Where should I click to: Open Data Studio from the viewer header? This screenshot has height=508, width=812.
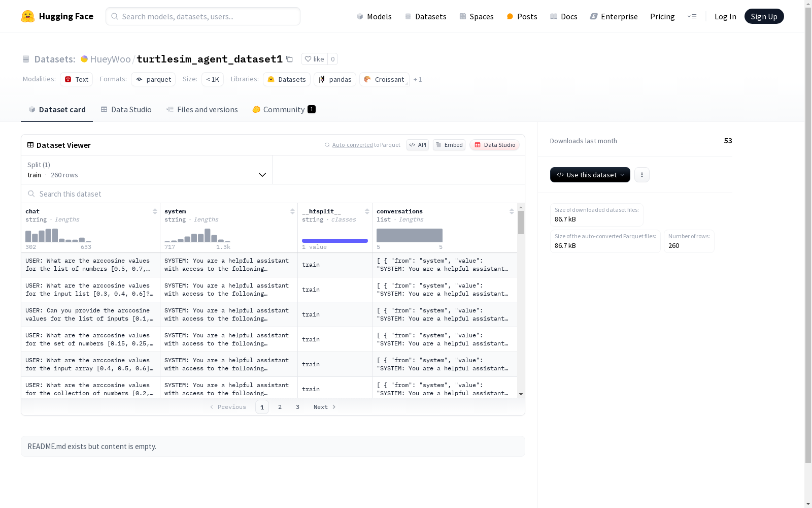click(494, 145)
